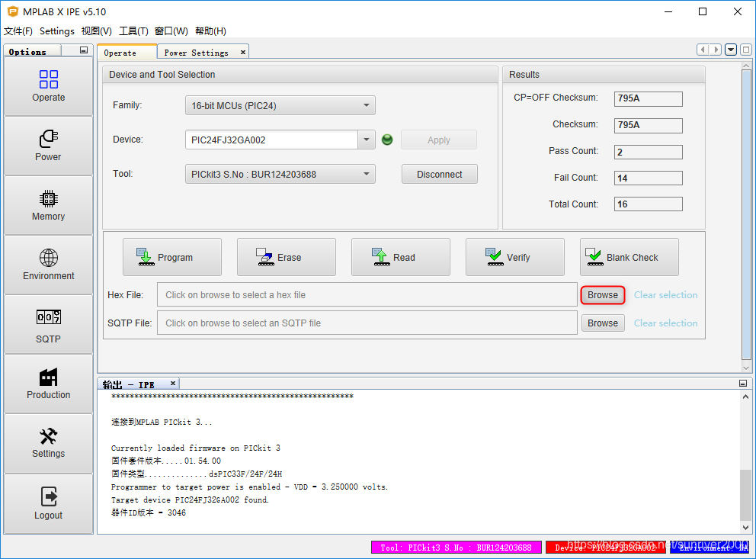Viewport: 756px width, 559px height.
Task: Switch to the Operate tab
Action: pos(127,52)
